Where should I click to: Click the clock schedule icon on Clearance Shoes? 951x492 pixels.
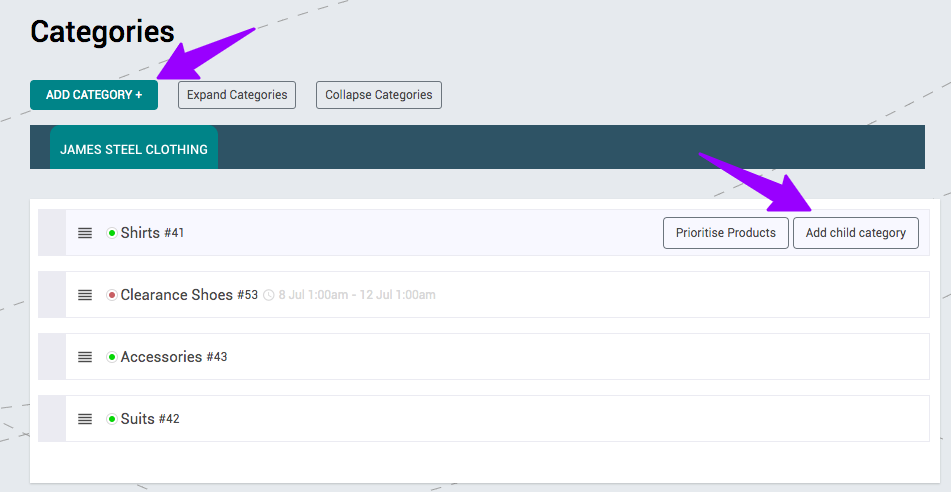[269, 295]
